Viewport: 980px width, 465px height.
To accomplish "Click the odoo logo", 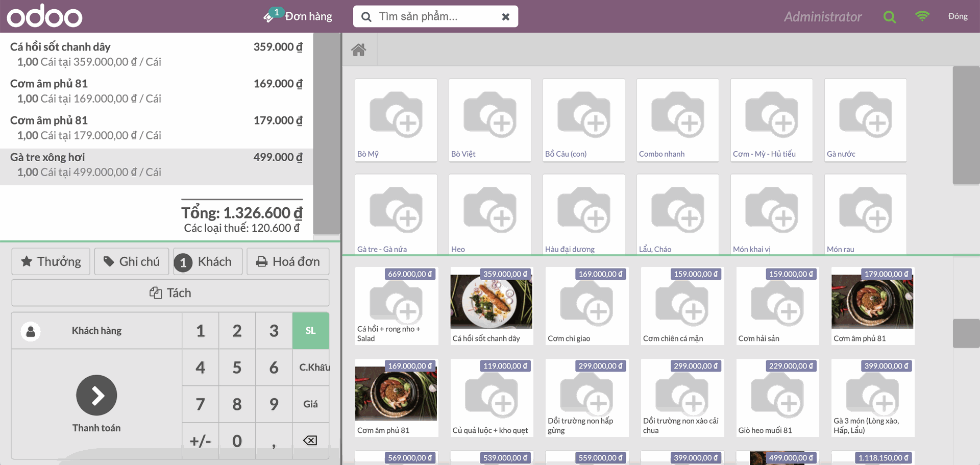I will 44,16.
